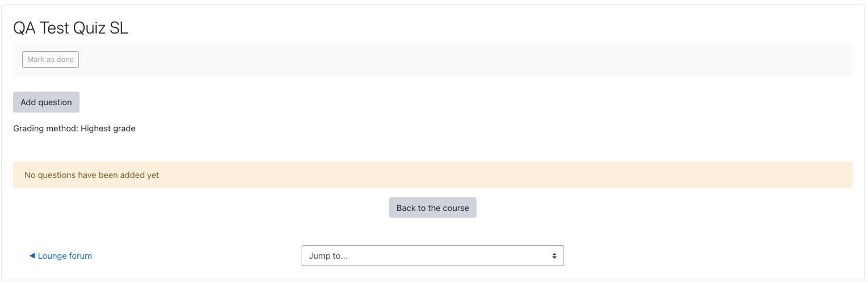Click the orange warning banner about questions

pos(433,175)
